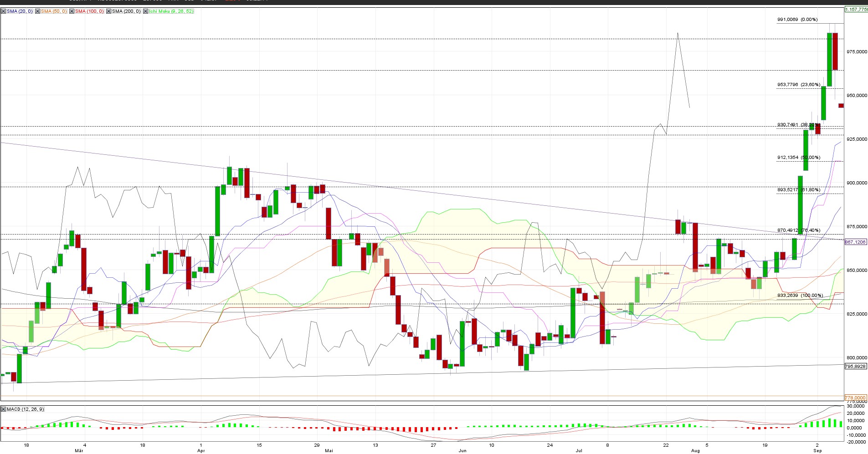
Task: Click the 867,1206 price tag on the axis
Action: coord(855,242)
